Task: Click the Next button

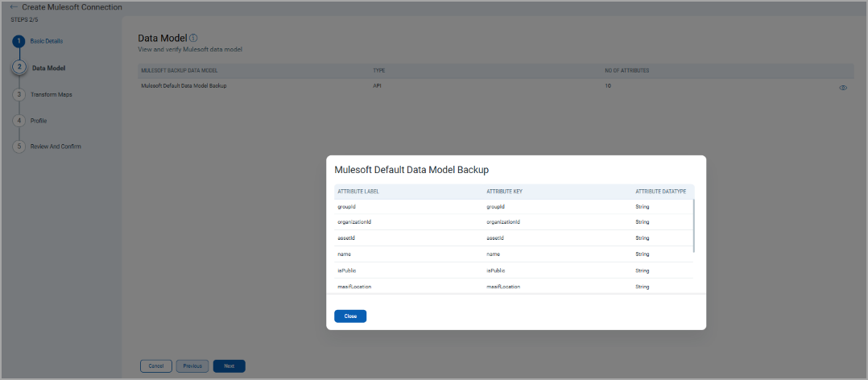Action: [229, 366]
